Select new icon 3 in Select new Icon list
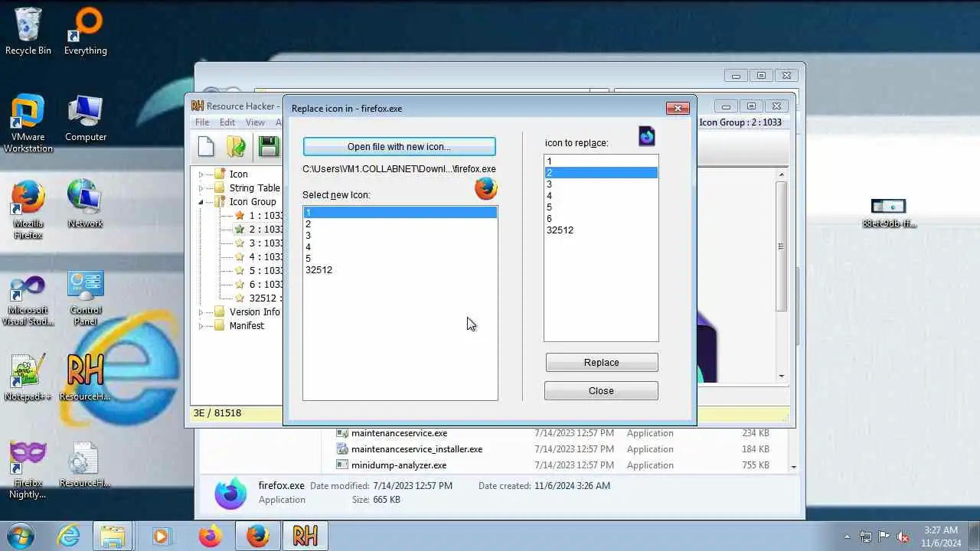The height and width of the screenshot is (551, 980). pos(400,236)
